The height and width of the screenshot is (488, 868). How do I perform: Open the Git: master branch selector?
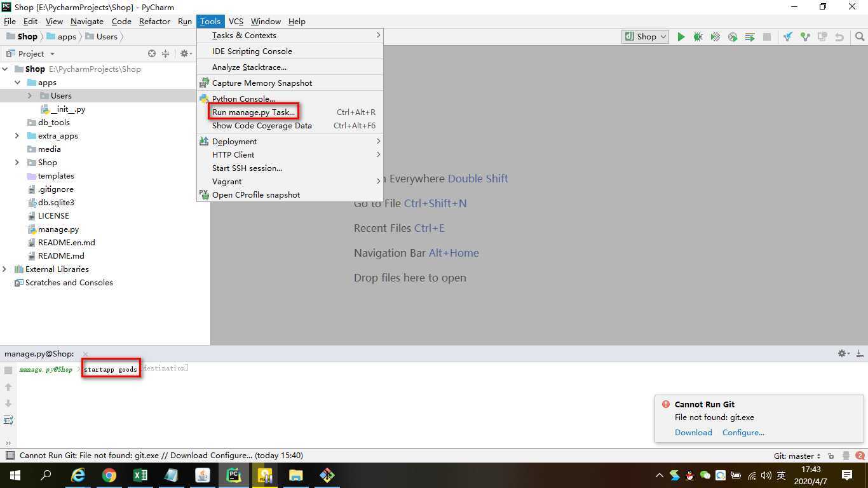tap(797, 456)
